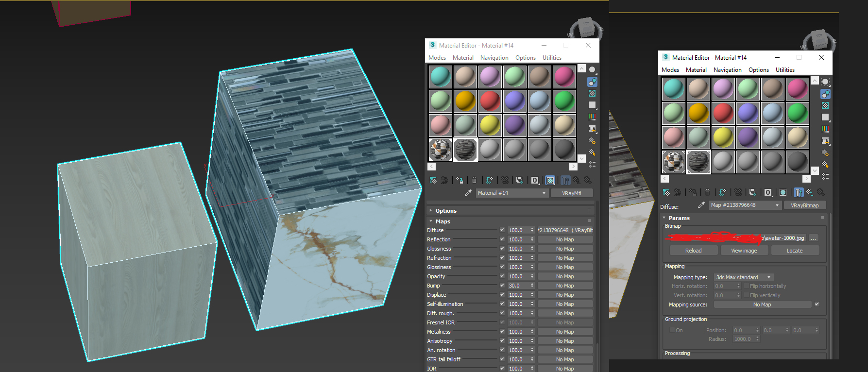This screenshot has width=868, height=372.
Task: Pick material with eyedropper beside Material #14
Action: (468, 193)
